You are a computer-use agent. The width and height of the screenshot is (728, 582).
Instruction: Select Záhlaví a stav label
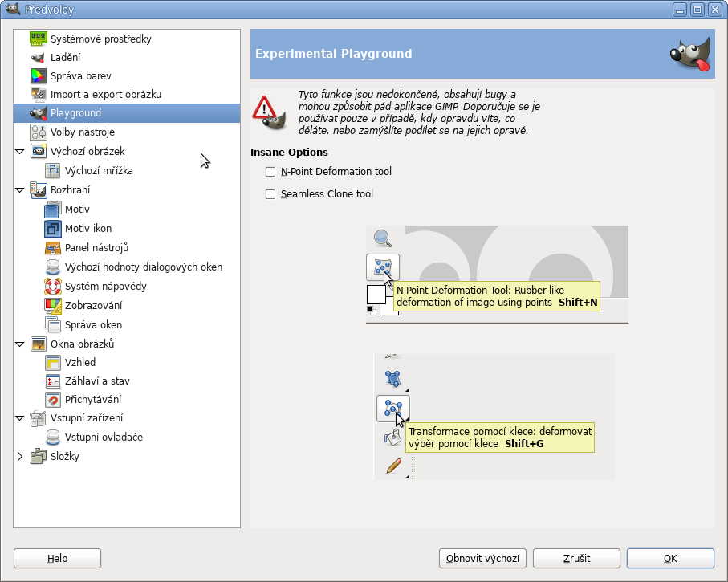pyautogui.click(x=97, y=381)
